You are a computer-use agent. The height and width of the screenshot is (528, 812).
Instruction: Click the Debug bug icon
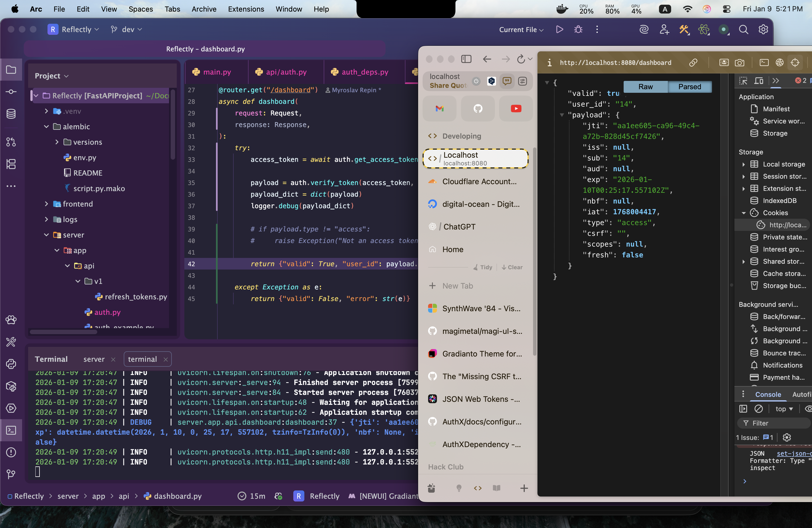[x=578, y=30]
